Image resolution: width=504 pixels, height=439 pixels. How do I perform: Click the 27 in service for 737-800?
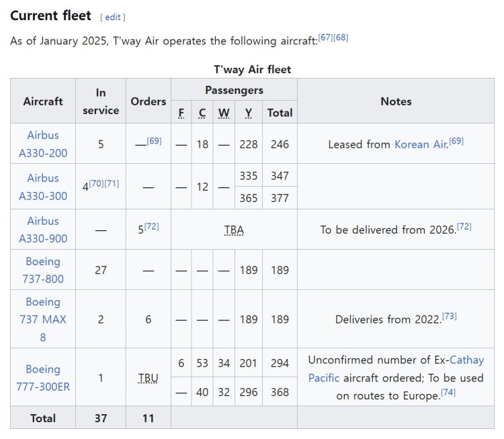(x=101, y=270)
